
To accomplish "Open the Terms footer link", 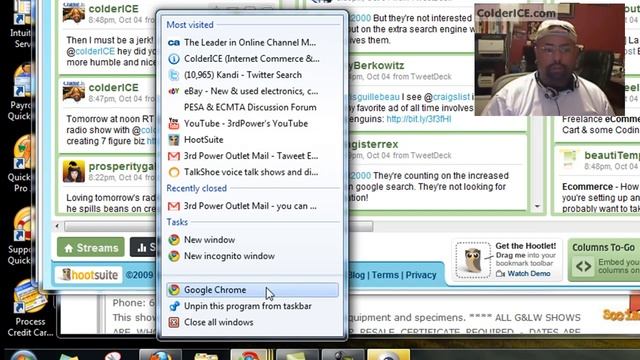I will coord(385,275).
